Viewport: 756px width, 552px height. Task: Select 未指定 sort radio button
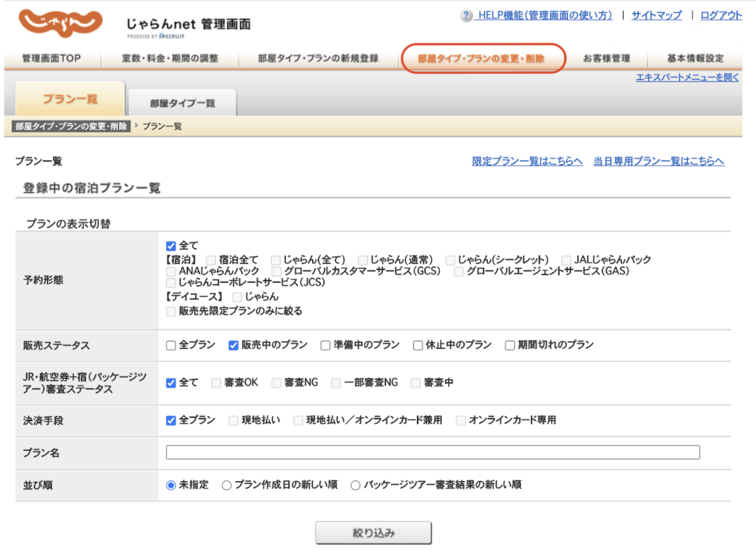pos(171,485)
